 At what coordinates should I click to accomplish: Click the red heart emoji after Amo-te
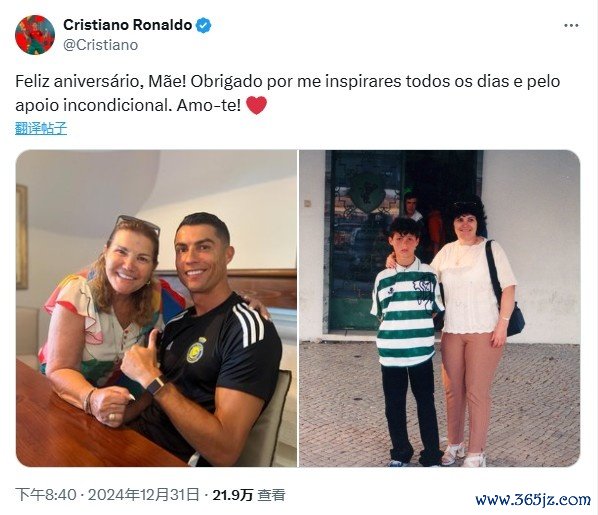point(257,105)
